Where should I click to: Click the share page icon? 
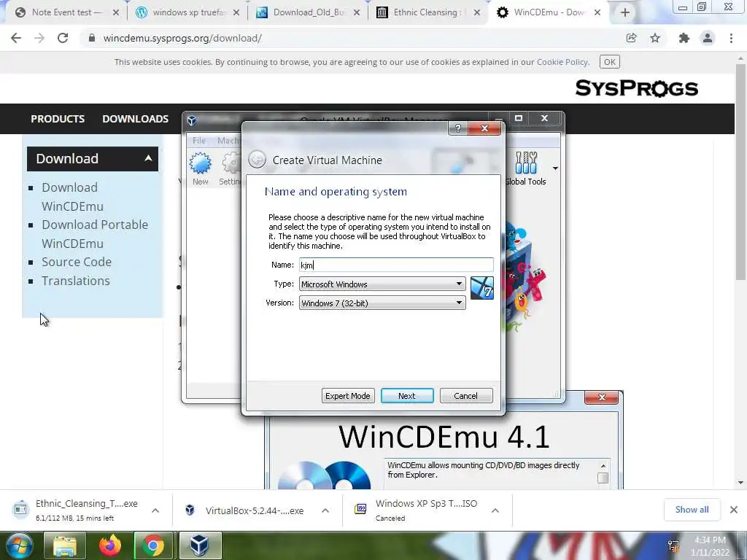coord(631,38)
